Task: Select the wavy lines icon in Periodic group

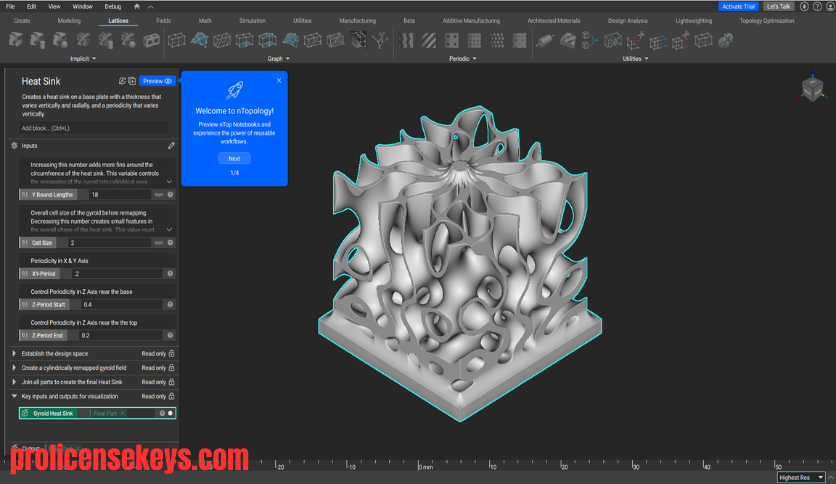Action: pos(406,41)
